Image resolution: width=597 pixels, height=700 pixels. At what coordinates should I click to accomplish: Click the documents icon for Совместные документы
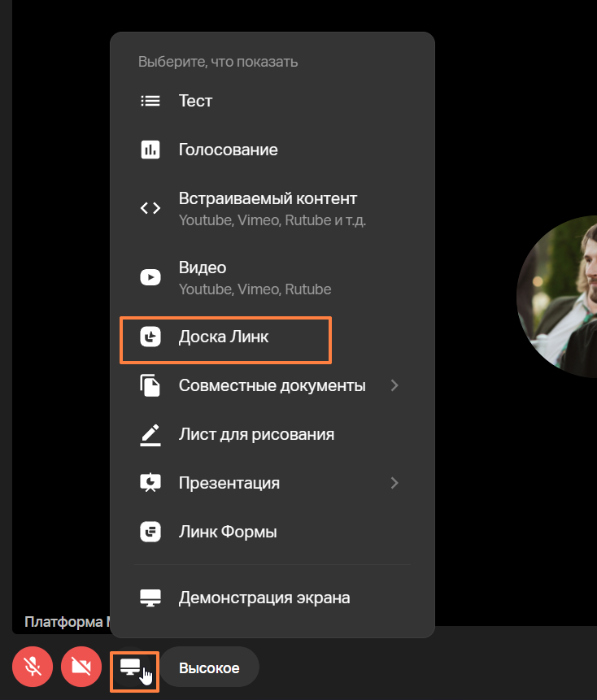click(150, 385)
